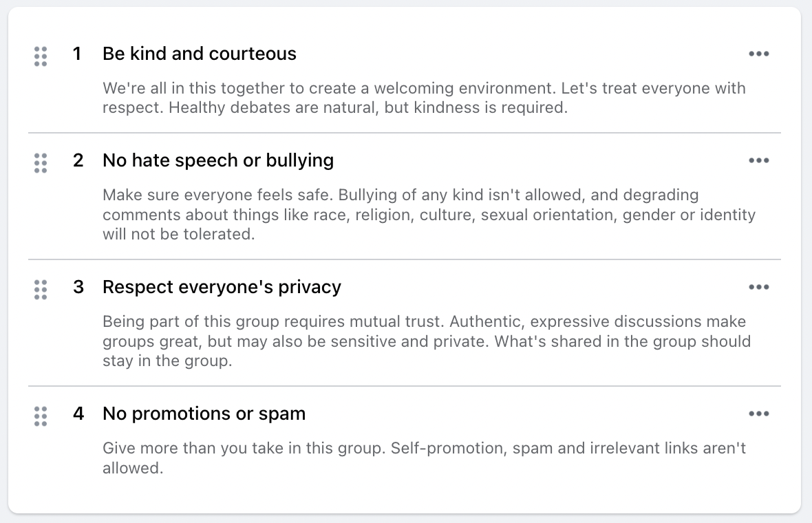This screenshot has width=812, height=523.
Task: Click drag handle beside 'No hate speech or bullying'
Action: click(x=41, y=163)
